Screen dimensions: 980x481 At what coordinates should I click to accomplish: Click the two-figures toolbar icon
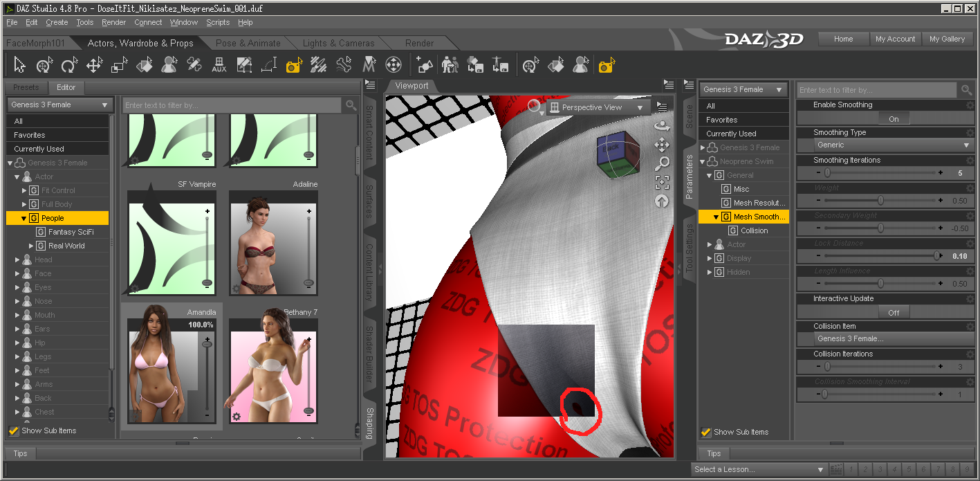pyautogui.click(x=450, y=66)
